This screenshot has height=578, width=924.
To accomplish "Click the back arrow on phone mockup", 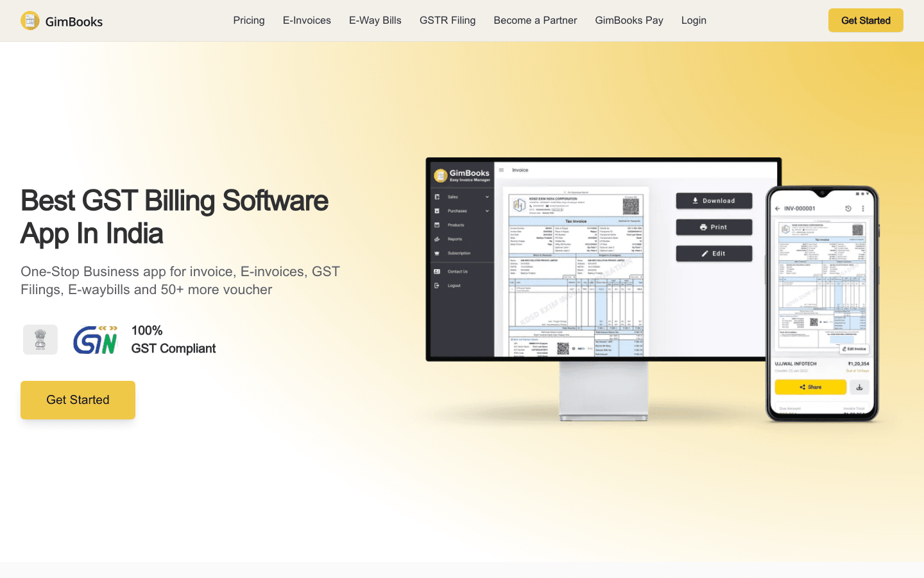I will [x=778, y=209].
